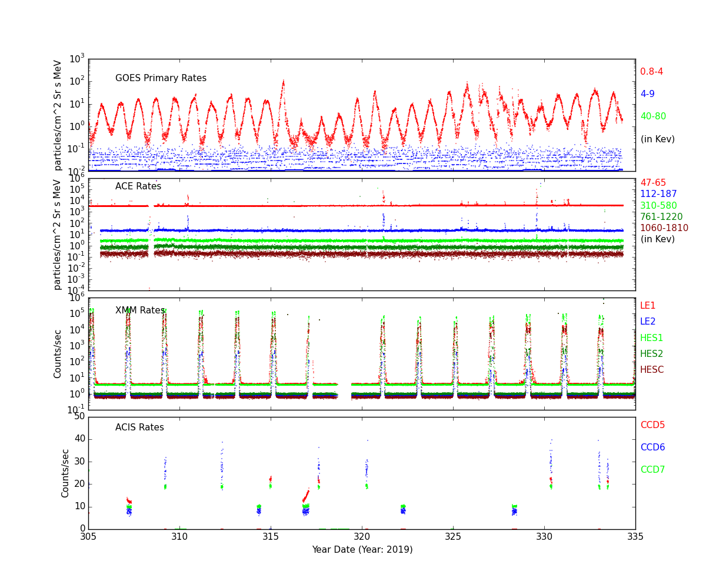This screenshot has height=588, width=706.
Task: Click the 761-1220 legend entry
Action: (x=661, y=217)
